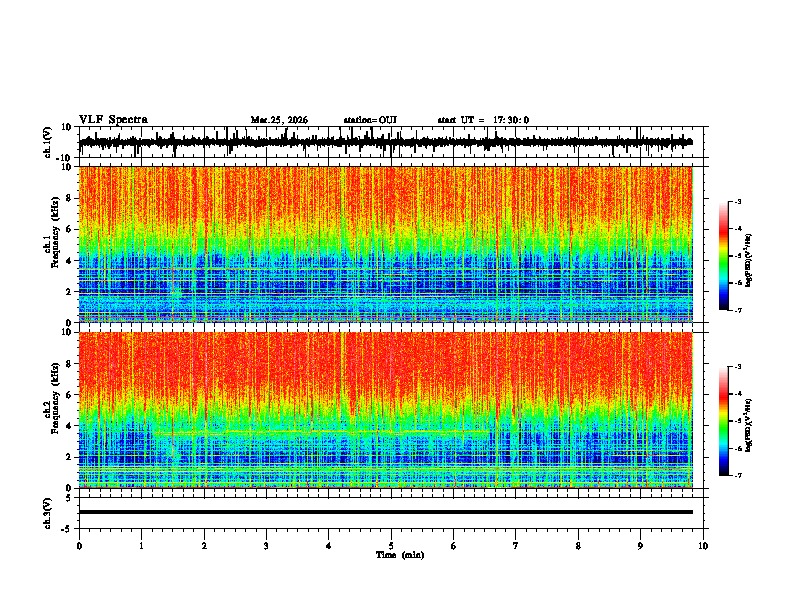Click the flat ch.3 voltage trace

(385, 512)
